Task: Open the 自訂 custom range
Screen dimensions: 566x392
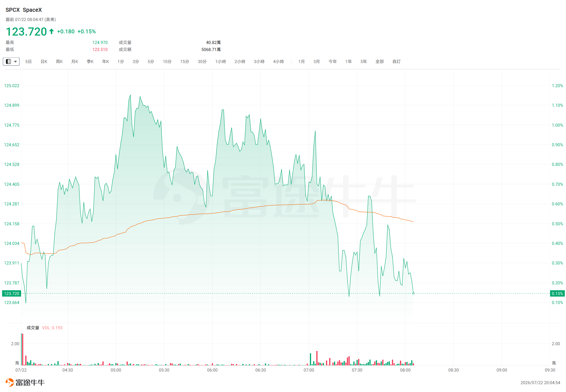Action: click(397, 62)
